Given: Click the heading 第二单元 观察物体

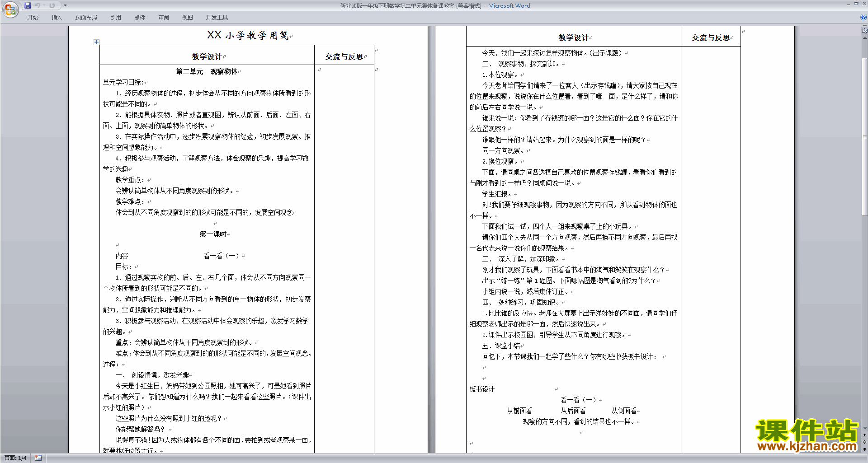Looking at the screenshot, I should pos(207,71).
